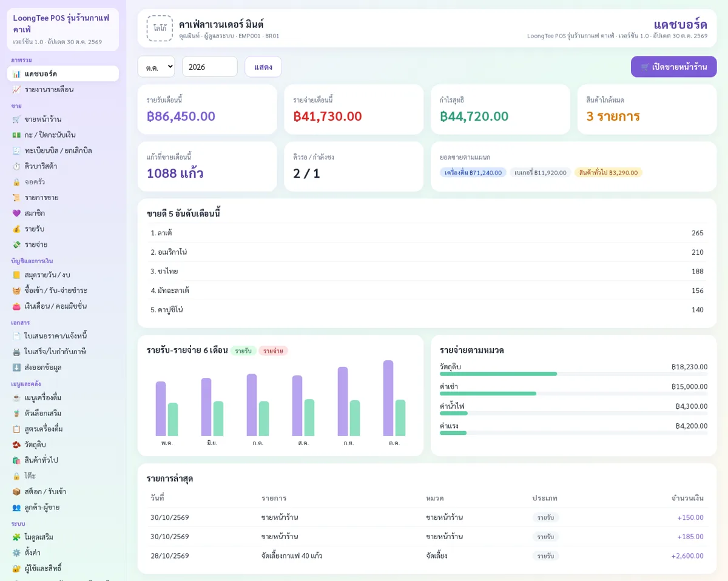728x581 pixels.
Task: Click the money bag icon for รายรับ
Action: [16, 229]
